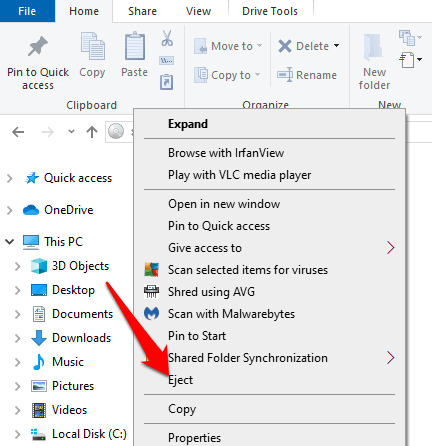Go back with the left arrow button
Image resolution: width=432 pixels, height=446 pixels.
(18, 132)
